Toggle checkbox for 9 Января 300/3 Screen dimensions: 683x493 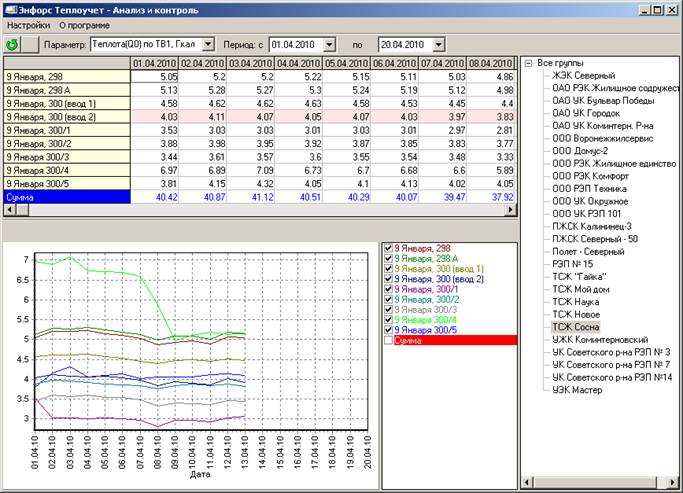389,310
